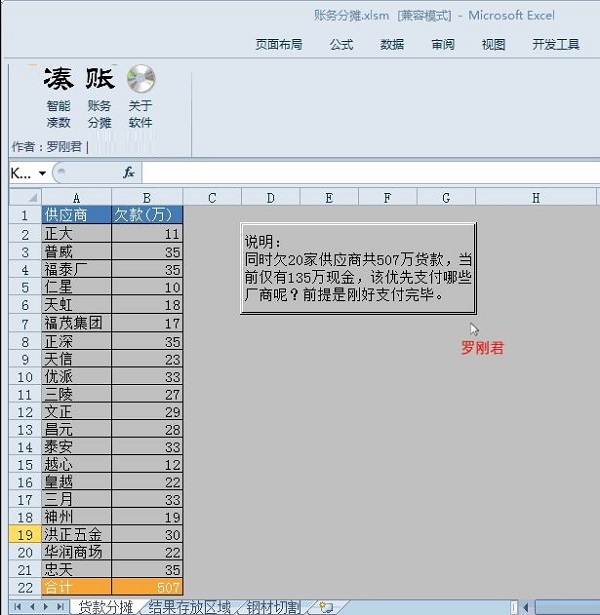The width and height of the screenshot is (600, 615).
Task: Click the select-all corner of the grid
Action: click(24, 198)
